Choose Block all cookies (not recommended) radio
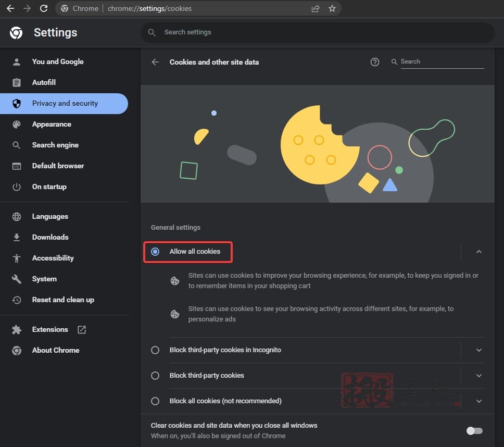504x447 pixels. 155,401
